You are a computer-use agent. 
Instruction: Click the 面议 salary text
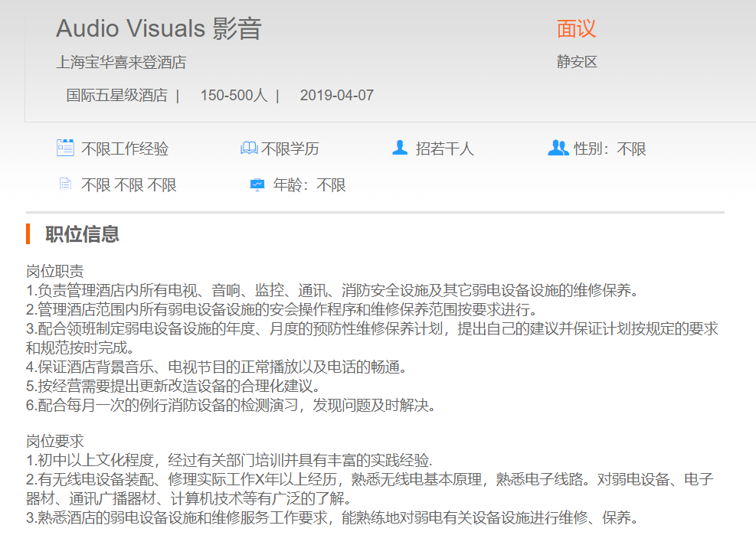(x=576, y=28)
